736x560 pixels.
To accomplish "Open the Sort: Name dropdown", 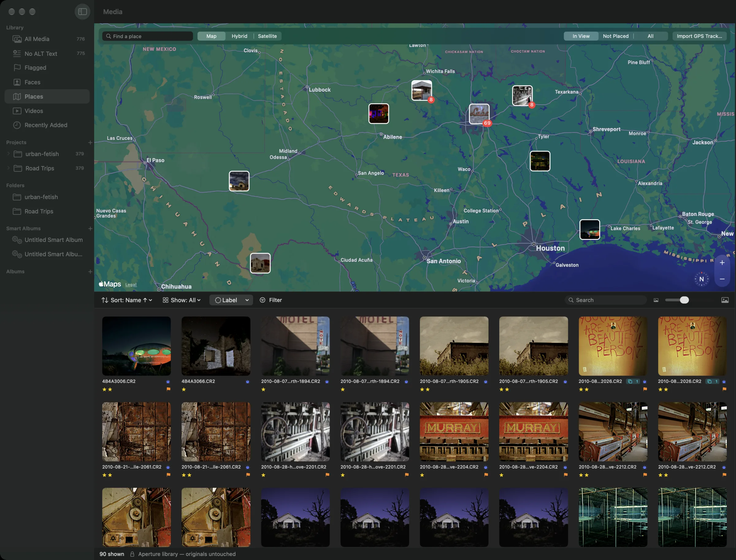I will pos(127,300).
